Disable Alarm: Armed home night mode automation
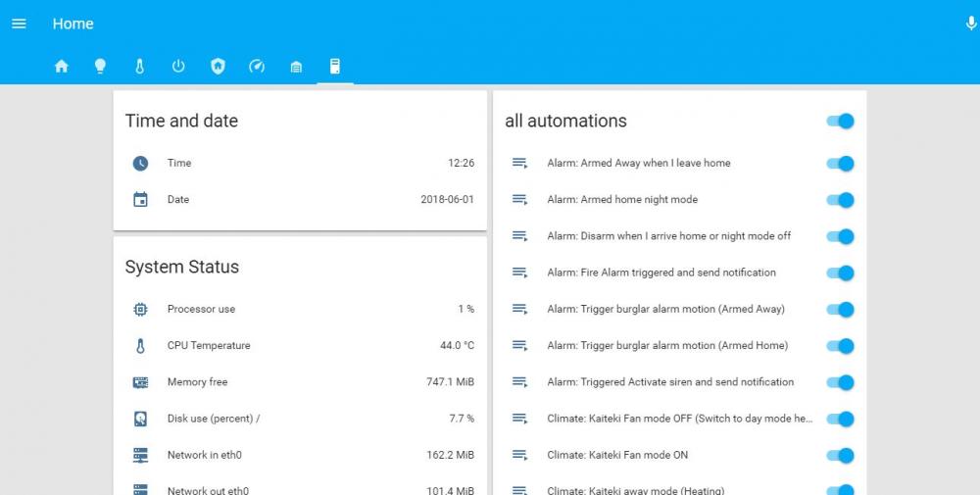980x495 pixels. pos(841,200)
